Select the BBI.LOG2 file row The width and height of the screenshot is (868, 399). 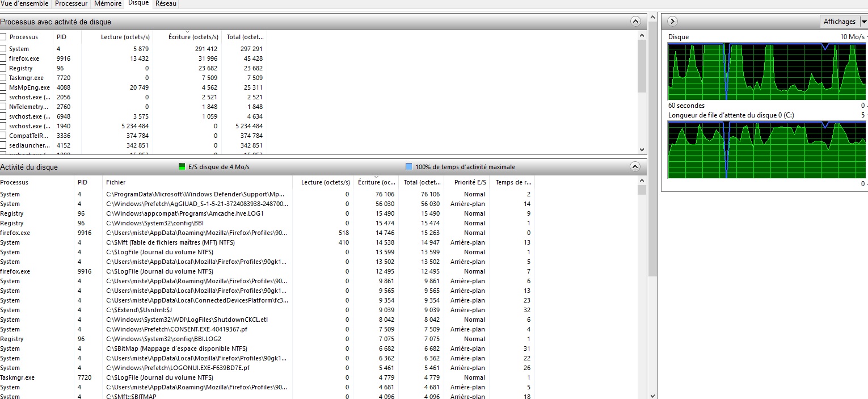[x=267, y=339]
